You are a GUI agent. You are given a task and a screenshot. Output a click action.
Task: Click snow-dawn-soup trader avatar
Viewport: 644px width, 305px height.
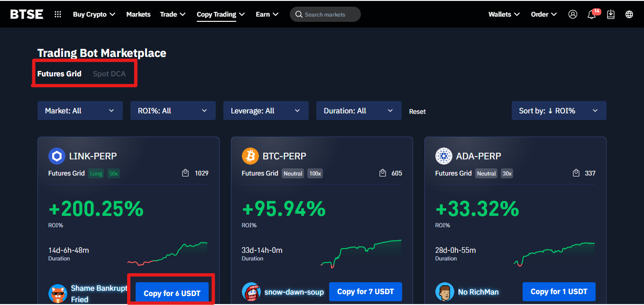tap(251, 292)
